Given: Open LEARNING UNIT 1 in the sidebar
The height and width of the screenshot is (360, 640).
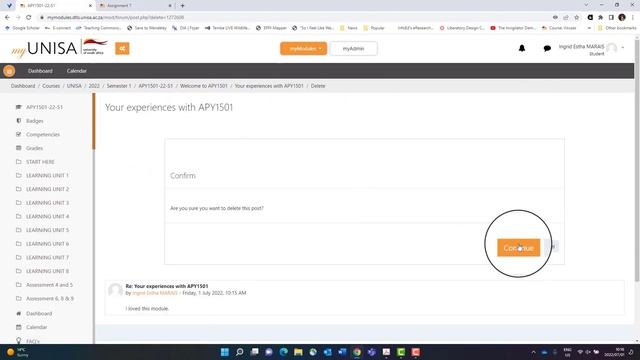Looking at the screenshot, I should (x=47, y=176).
